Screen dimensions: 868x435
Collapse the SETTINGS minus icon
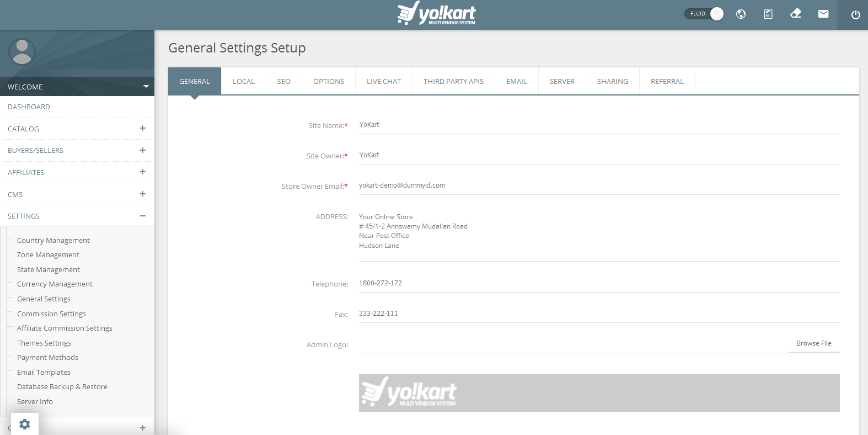pos(143,216)
